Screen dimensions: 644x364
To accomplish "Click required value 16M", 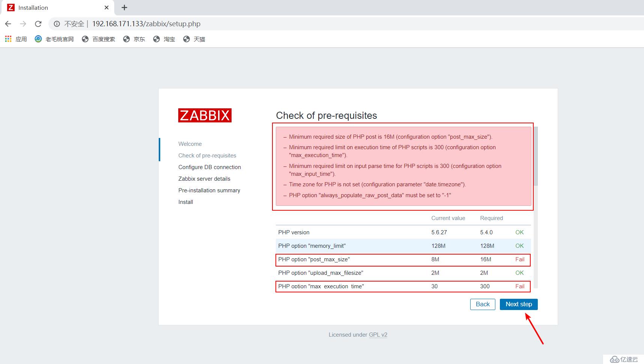I will 486,259.
